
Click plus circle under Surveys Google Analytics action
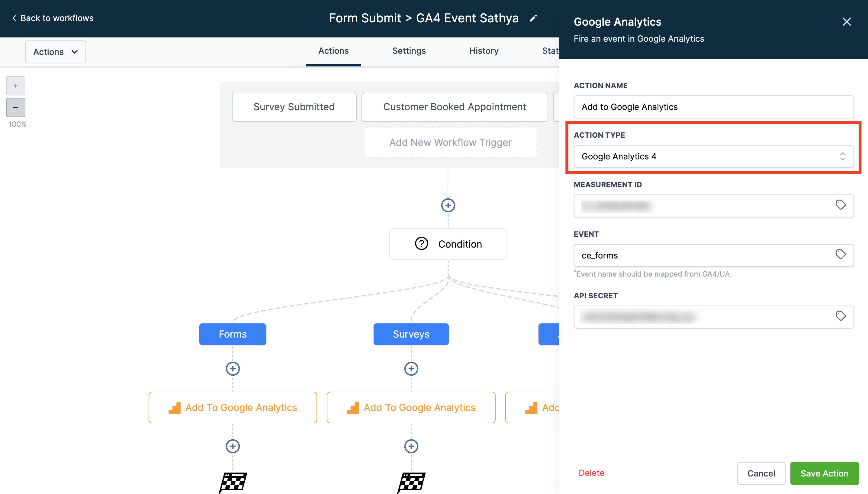coord(411,447)
